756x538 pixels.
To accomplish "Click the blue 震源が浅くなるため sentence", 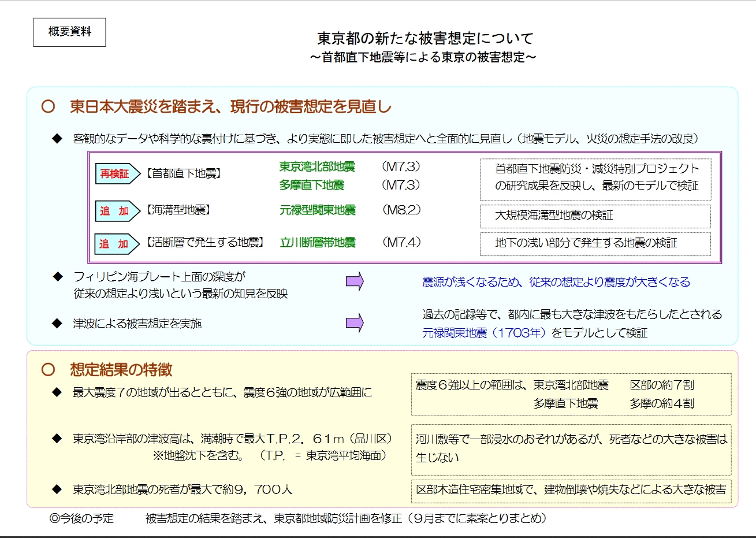I will [x=556, y=282].
